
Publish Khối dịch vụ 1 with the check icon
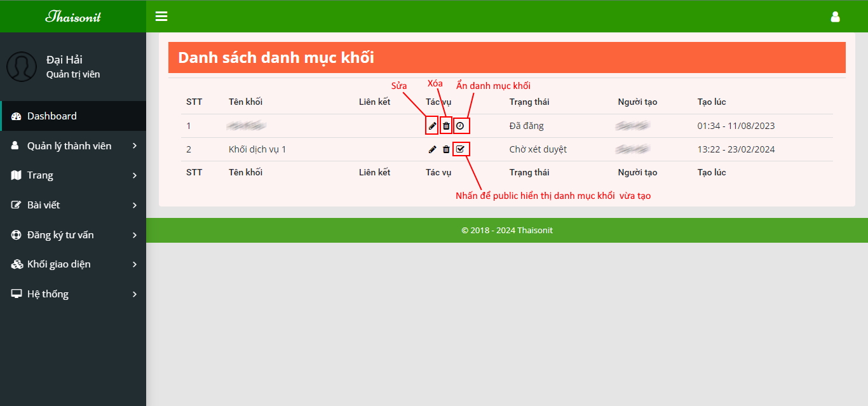click(x=461, y=149)
